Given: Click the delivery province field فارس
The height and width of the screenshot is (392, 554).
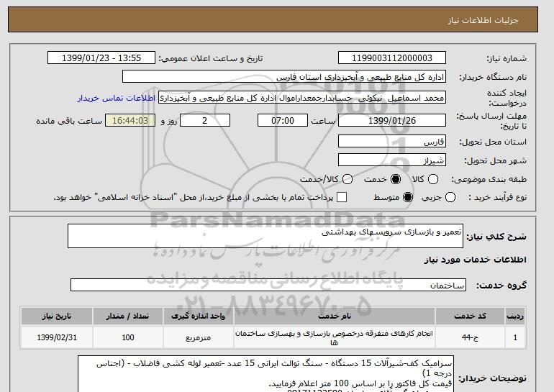Looking at the screenshot, I should (x=392, y=141).
